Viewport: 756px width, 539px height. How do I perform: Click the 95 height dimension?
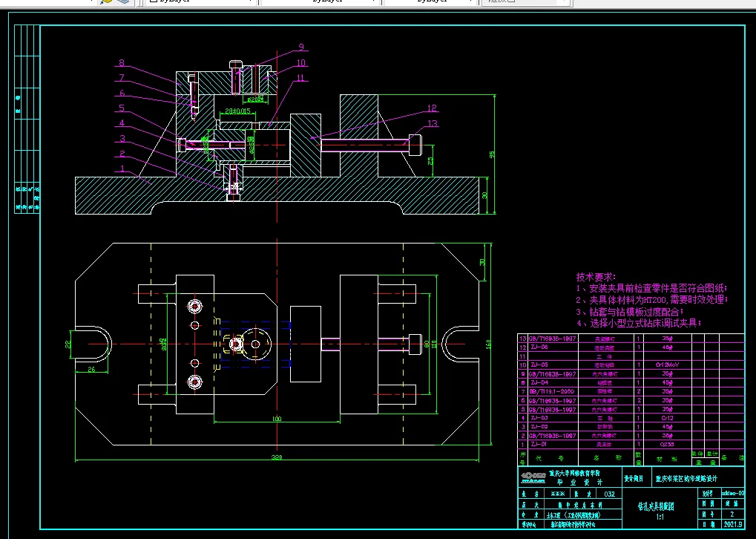[492, 154]
